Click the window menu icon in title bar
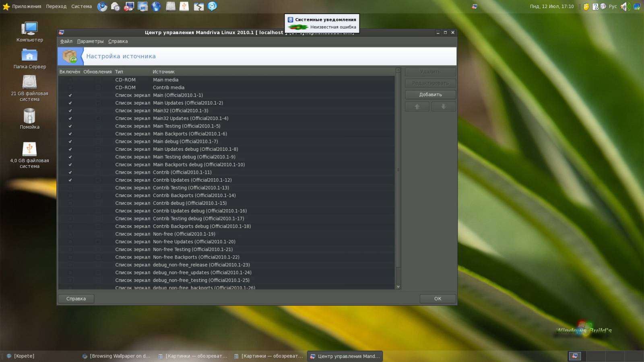 point(61,33)
